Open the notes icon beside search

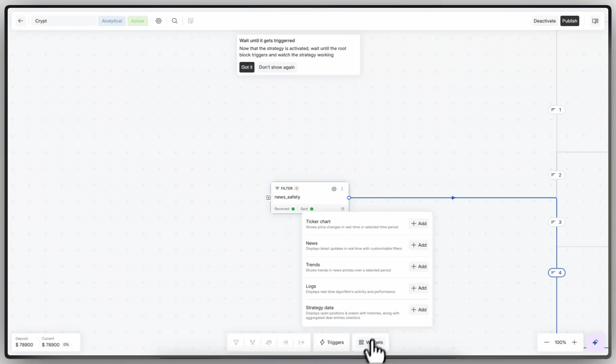(190, 21)
